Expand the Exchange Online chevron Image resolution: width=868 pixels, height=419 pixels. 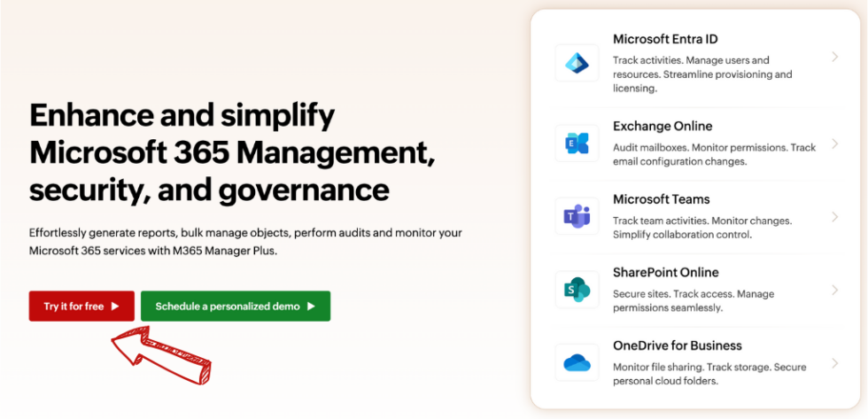pos(835,144)
